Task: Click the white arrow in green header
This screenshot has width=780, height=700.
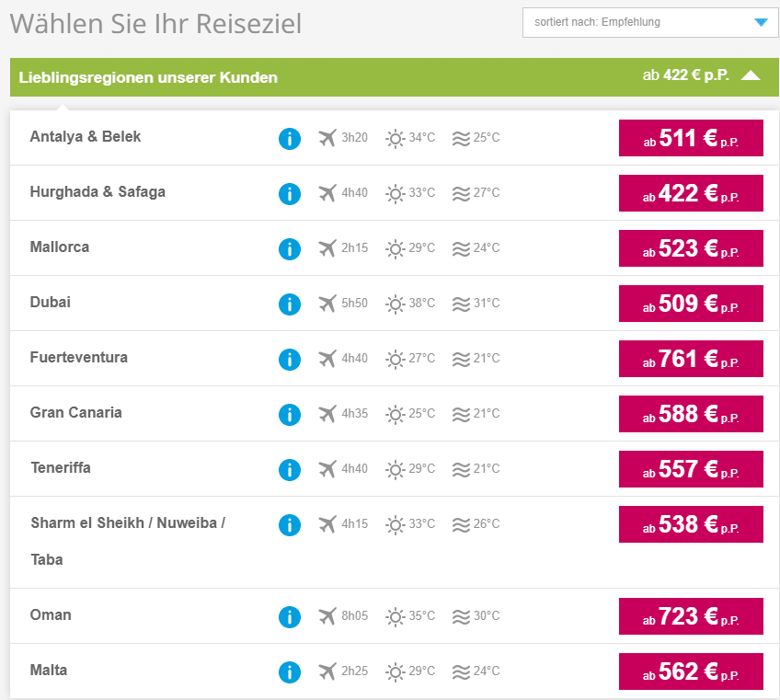Action: [751, 76]
